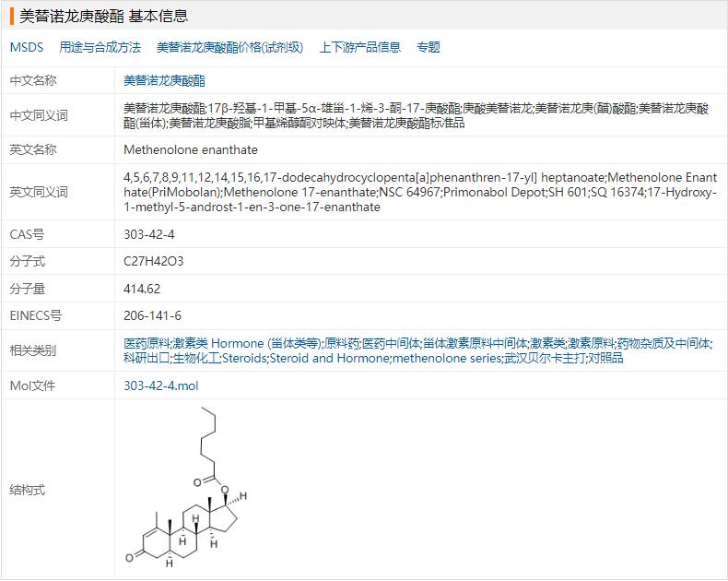
Task: Download the 303-42-4.mol file
Action: [160, 385]
